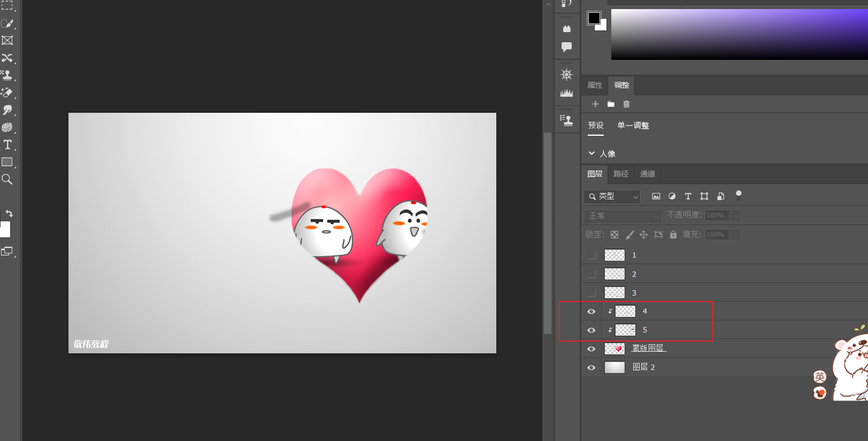The width and height of the screenshot is (868, 441).
Task: Show layer 2 visibility box
Action: [592, 274]
